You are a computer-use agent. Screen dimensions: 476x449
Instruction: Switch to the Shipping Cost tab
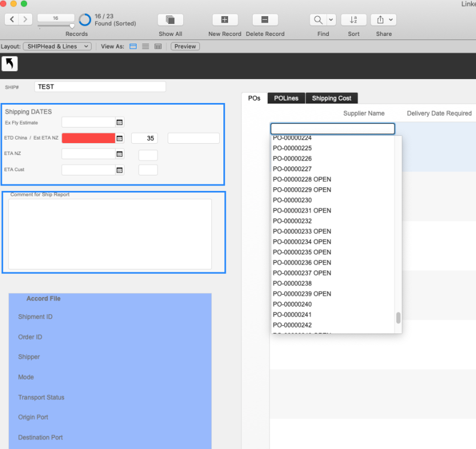coord(332,98)
